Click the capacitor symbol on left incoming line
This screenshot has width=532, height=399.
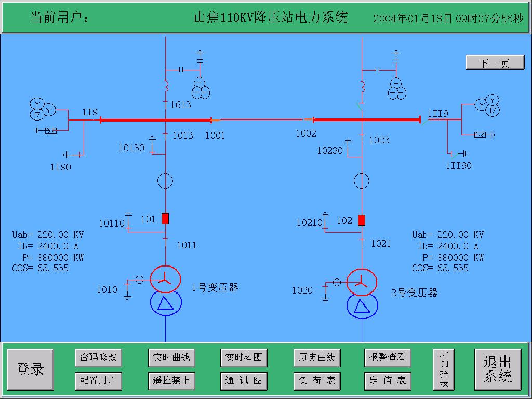tap(181, 70)
